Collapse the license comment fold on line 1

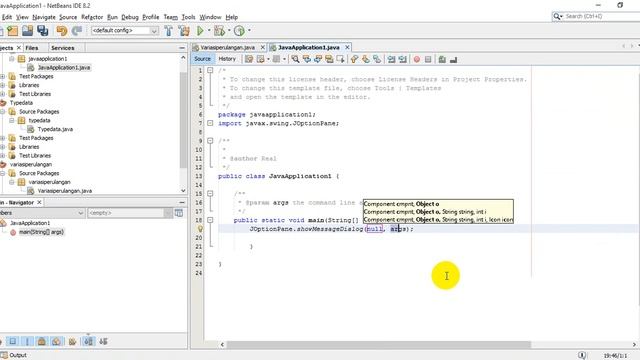(x=210, y=70)
